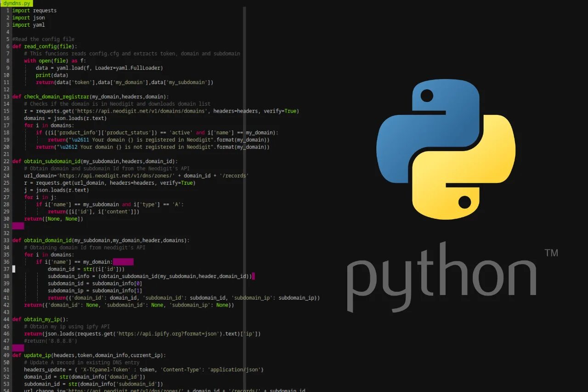Click the 'for i in j:' line

point(40,197)
